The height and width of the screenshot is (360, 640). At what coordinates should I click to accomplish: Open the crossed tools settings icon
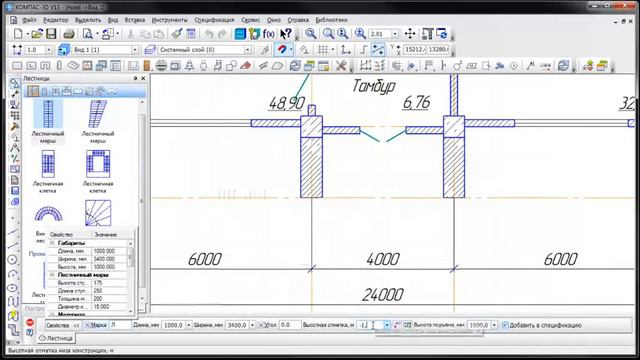341,65
